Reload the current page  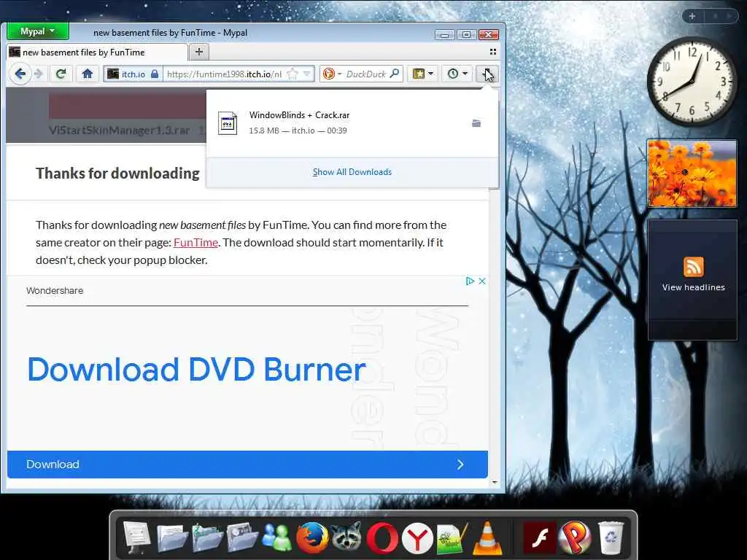(61, 74)
